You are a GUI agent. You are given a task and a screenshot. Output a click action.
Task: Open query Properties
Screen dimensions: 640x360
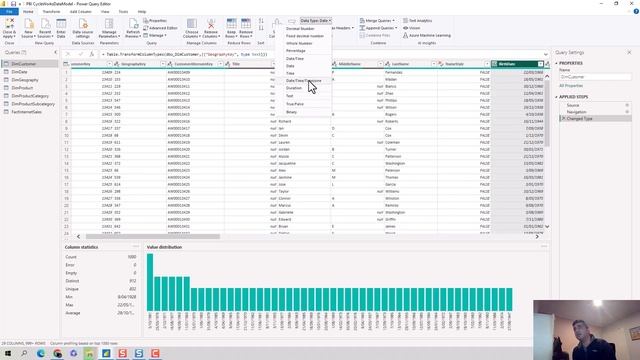tap(155, 20)
